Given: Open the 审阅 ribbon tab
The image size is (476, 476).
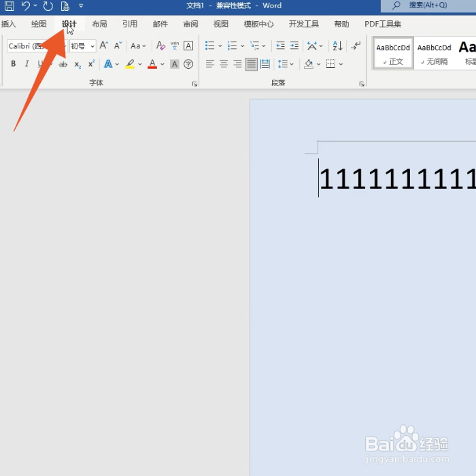Looking at the screenshot, I should tap(190, 24).
